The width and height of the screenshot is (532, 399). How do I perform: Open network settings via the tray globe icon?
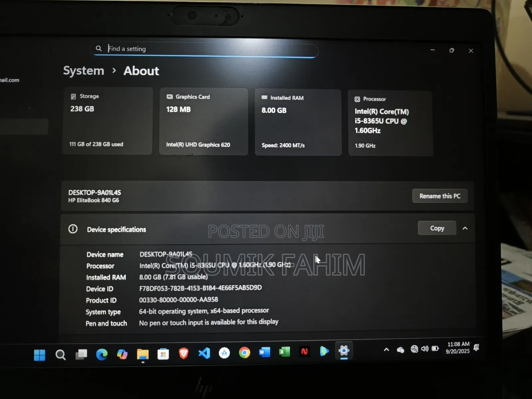[x=414, y=348]
